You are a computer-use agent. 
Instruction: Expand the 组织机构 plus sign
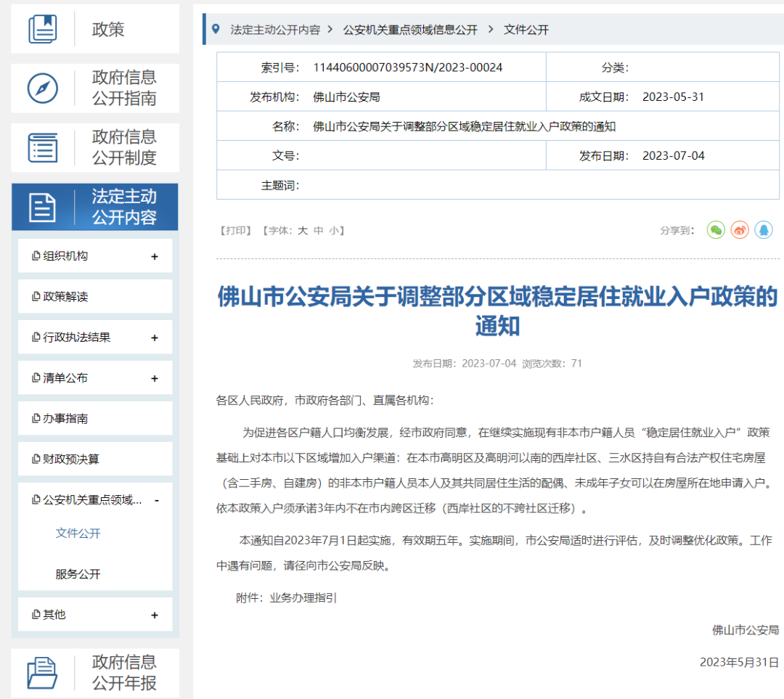[155, 256]
